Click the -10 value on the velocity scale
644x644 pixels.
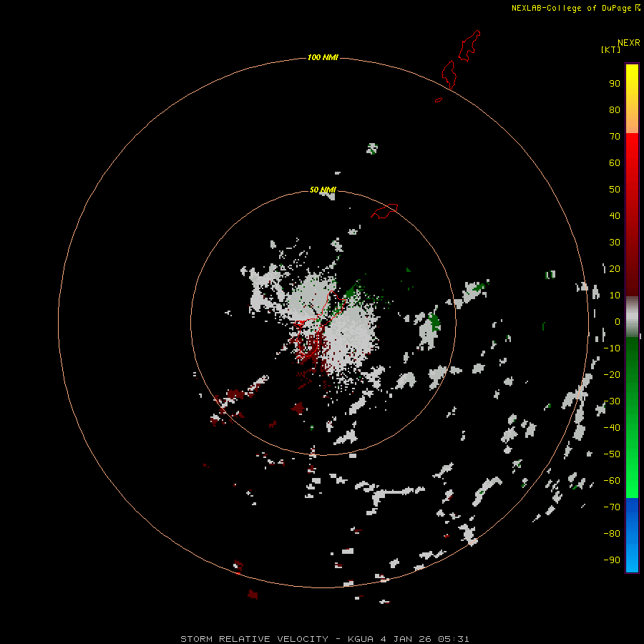point(612,348)
